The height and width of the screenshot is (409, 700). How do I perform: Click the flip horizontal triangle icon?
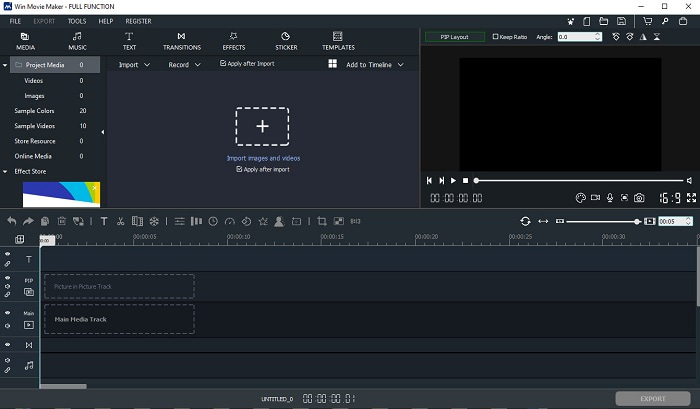(643, 37)
